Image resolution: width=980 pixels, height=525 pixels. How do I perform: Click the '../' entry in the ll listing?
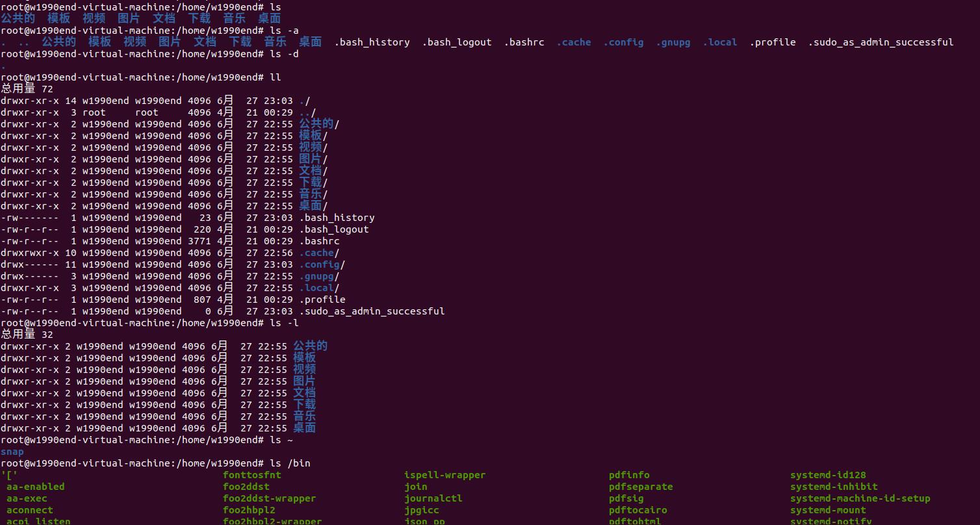point(307,112)
